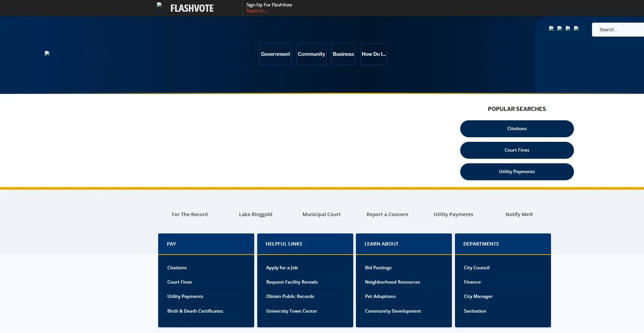
Task: Focus the Search... input field
Action: pyautogui.click(x=618, y=30)
